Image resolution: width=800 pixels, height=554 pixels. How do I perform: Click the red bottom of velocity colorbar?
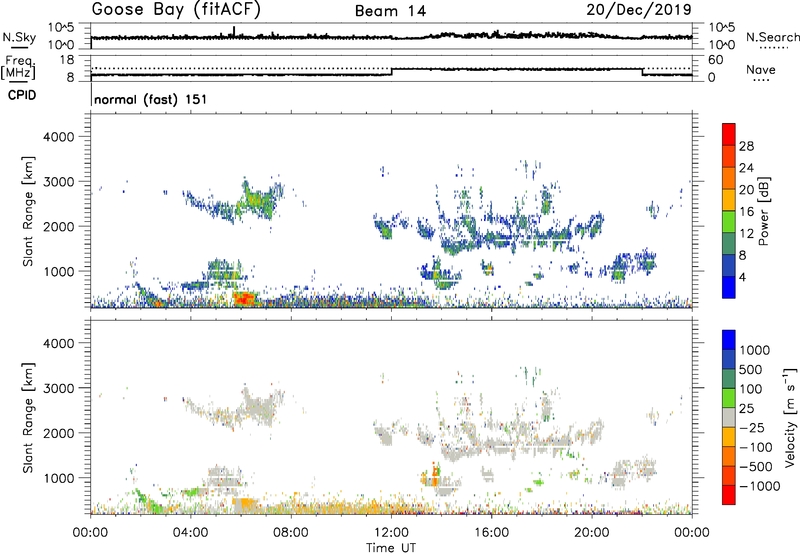729,495
